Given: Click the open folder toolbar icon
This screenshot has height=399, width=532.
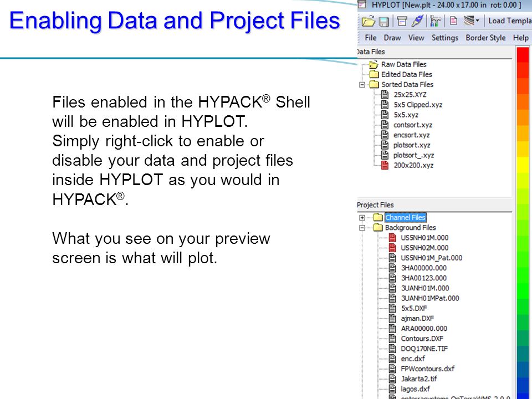Looking at the screenshot, I should pyautogui.click(x=368, y=22).
